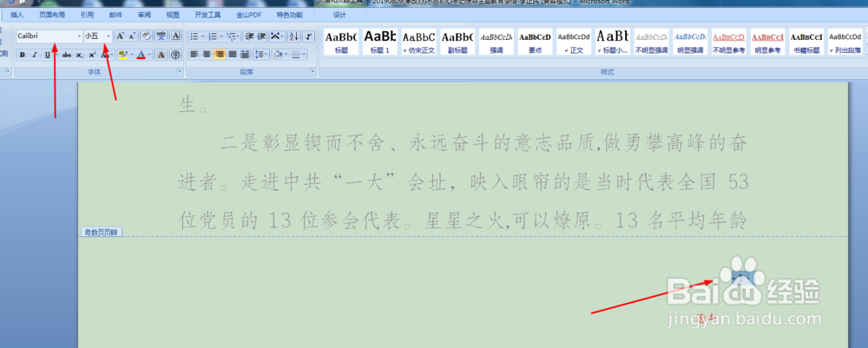
Task: Switch to the 邮件 tab
Action: coord(115,15)
